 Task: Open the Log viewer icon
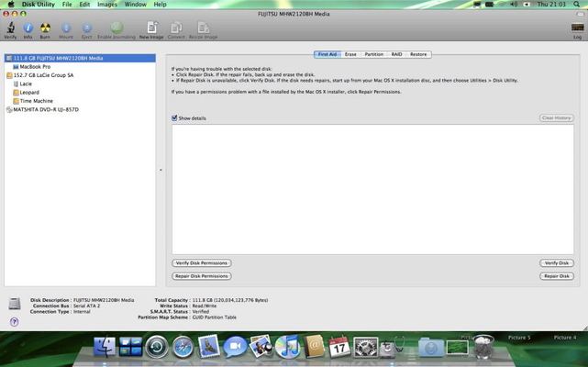click(x=578, y=28)
